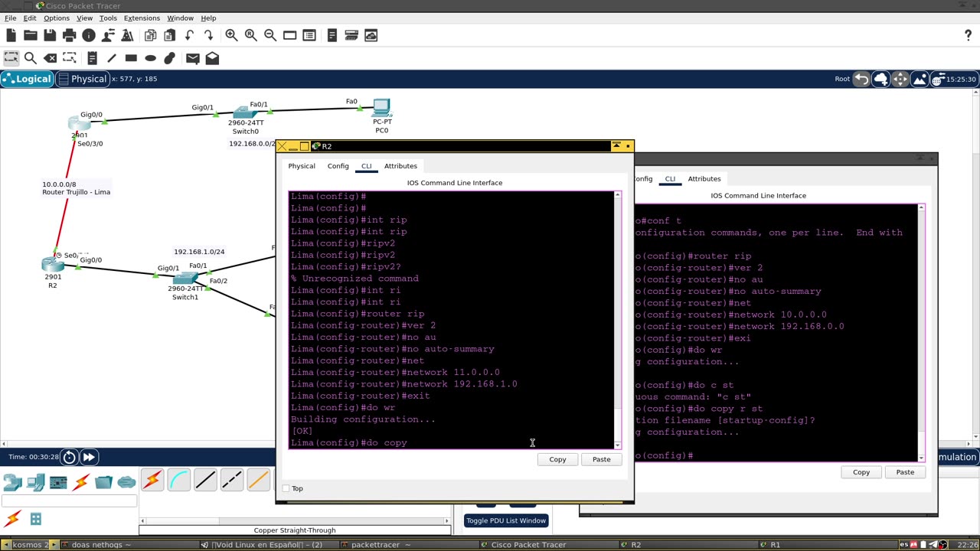Reset the simulation time with the power cycle button
This screenshot has width=980, height=551.
(69, 457)
